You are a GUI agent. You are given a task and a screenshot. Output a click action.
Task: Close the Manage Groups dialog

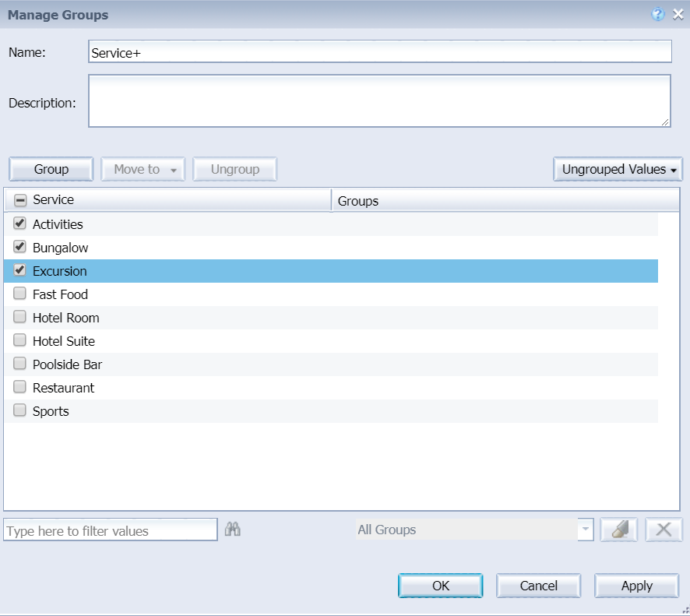[678, 15]
